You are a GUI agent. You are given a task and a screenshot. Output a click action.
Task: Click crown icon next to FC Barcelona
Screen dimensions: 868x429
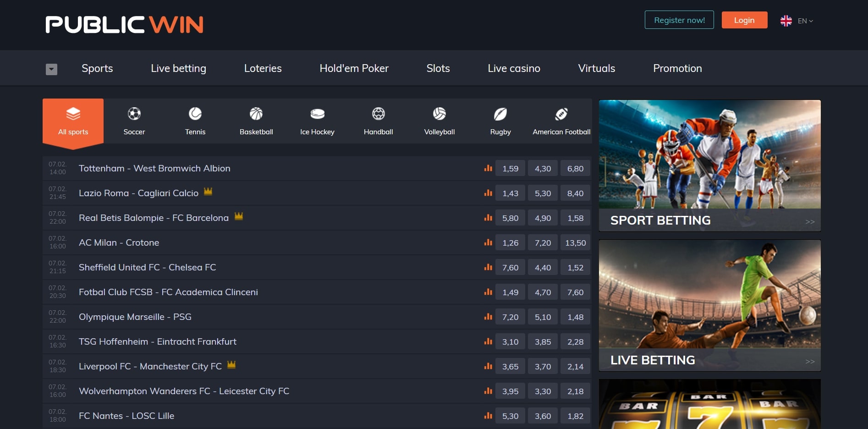239,216
